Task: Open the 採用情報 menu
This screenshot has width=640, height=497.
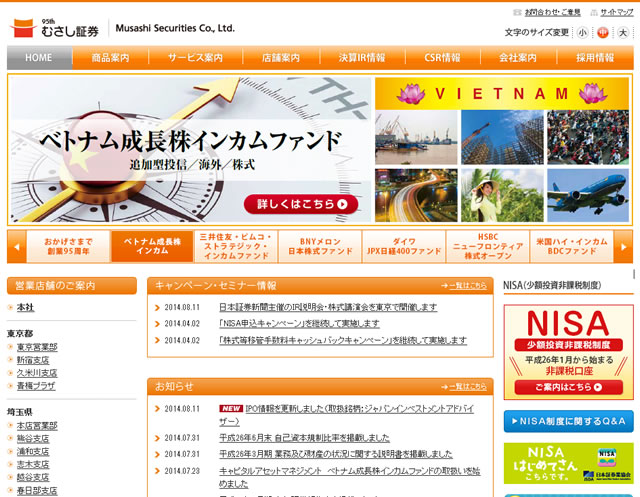Action: pyautogui.click(x=595, y=58)
